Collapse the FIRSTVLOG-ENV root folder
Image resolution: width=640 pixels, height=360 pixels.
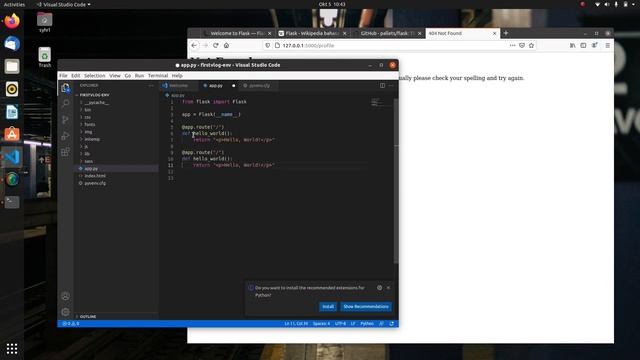pyautogui.click(x=94, y=95)
